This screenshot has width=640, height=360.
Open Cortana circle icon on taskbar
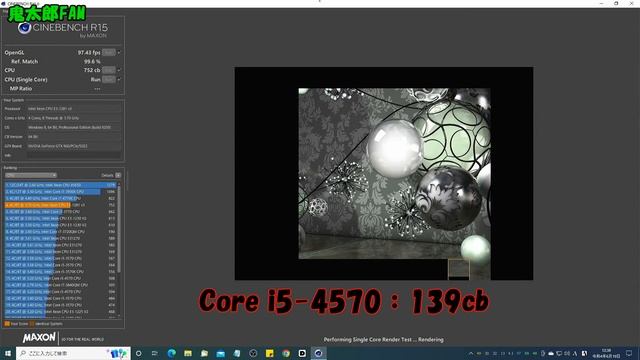[x=138, y=353]
